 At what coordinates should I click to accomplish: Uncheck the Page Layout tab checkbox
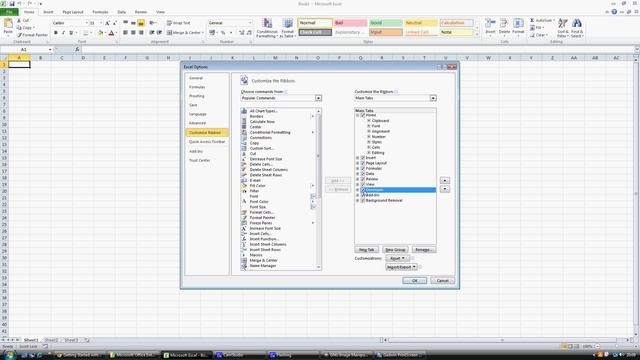(363, 163)
